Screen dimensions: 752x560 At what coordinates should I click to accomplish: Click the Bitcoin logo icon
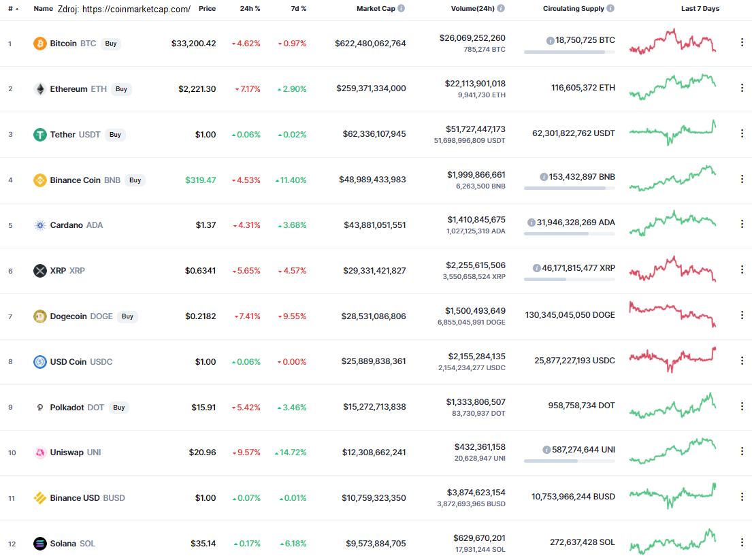40,44
